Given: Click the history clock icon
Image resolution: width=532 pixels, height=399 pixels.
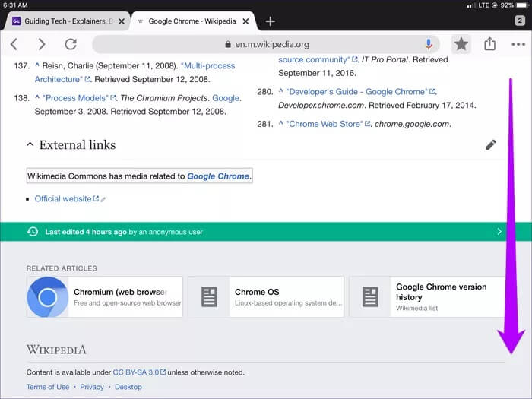Looking at the screenshot, I should click(33, 232).
